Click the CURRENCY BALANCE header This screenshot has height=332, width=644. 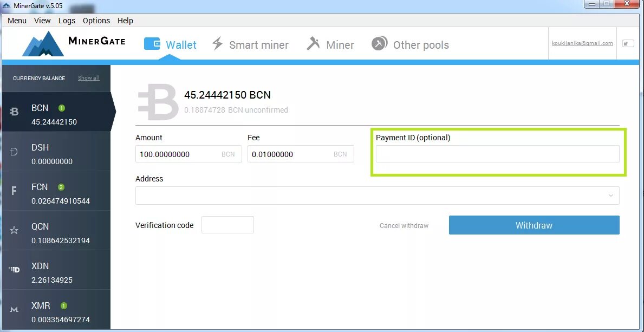(x=39, y=78)
